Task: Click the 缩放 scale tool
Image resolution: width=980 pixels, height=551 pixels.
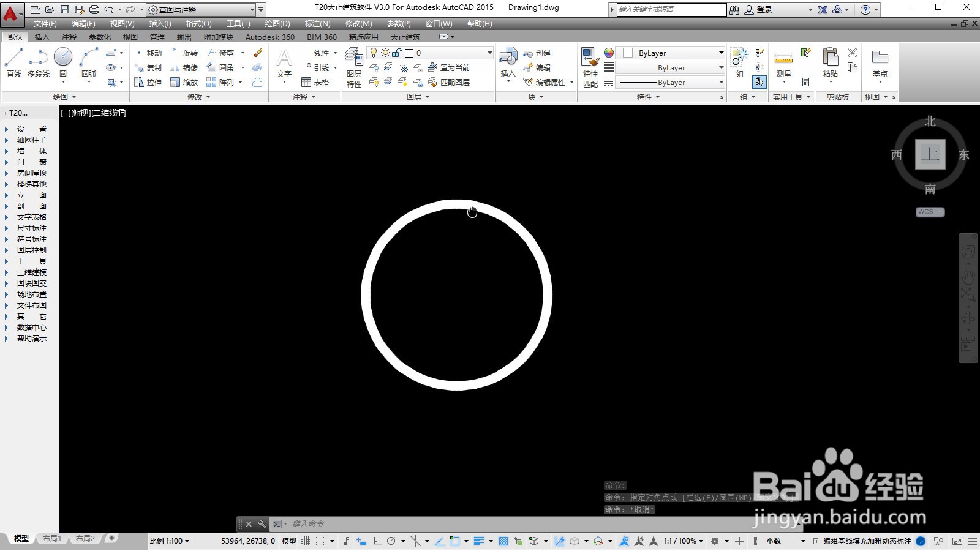Action: coord(184,82)
